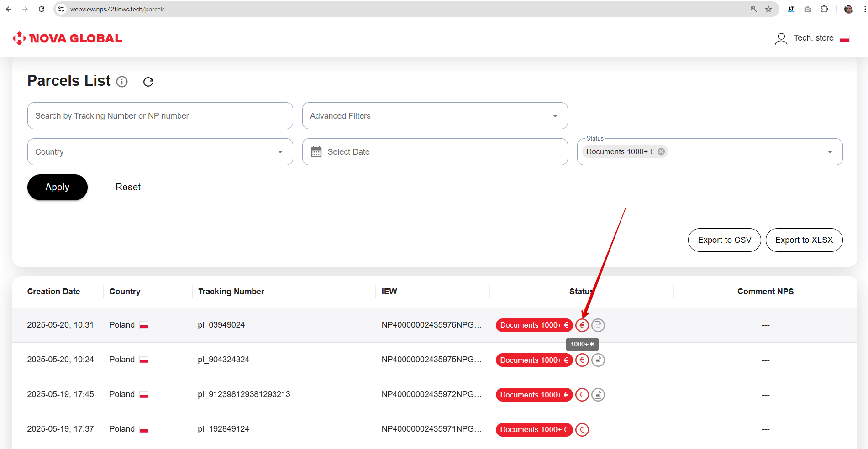Export the list to XLSX

[804, 240]
